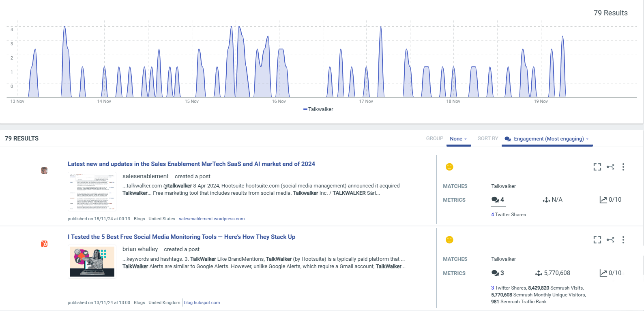Open three-dot menu for HubSpot result
The width and height of the screenshot is (644, 311).
623,240
